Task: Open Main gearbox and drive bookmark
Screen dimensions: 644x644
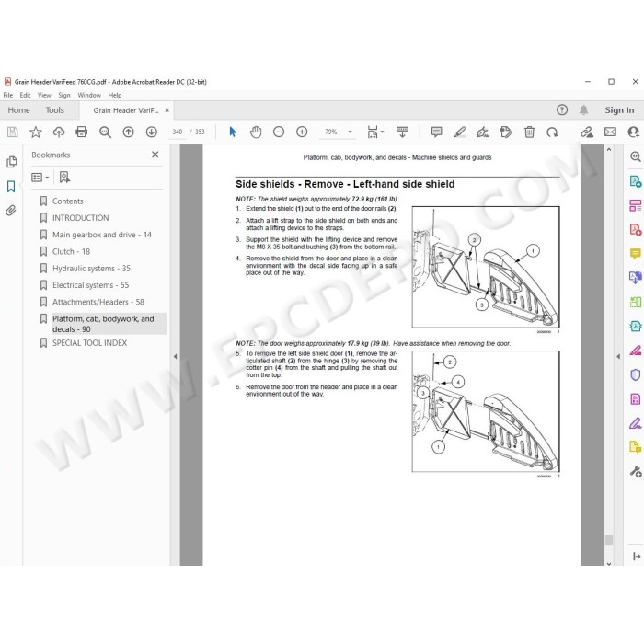Action: tap(102, 235)
